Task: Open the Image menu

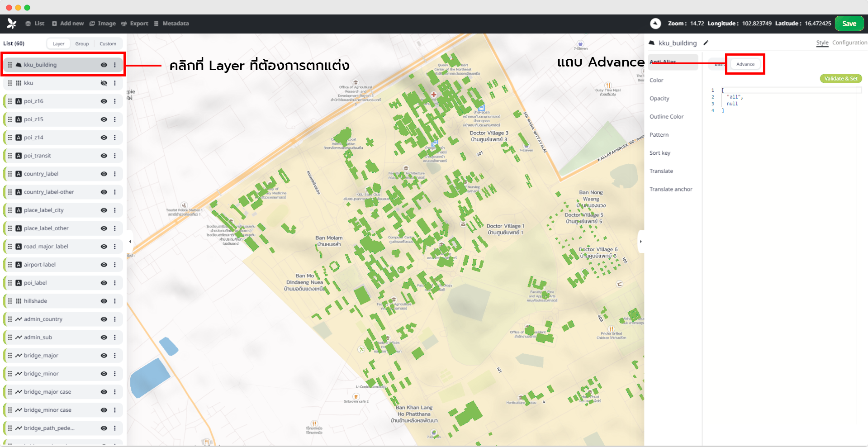Action: pyautogui.click(x=103, y=24)
